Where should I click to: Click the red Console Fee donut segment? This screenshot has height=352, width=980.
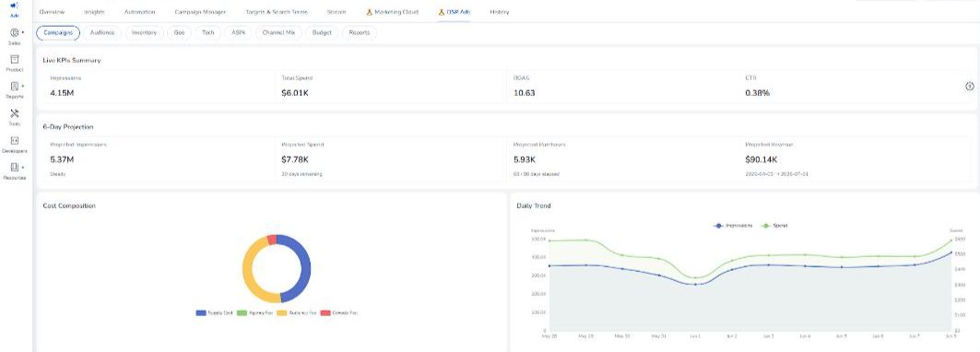271,240
